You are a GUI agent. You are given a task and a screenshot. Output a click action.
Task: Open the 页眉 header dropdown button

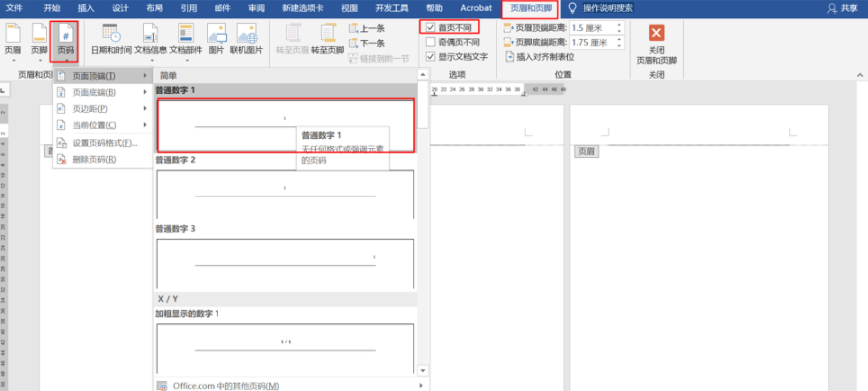pyautogui.click(x=13, y=41)
